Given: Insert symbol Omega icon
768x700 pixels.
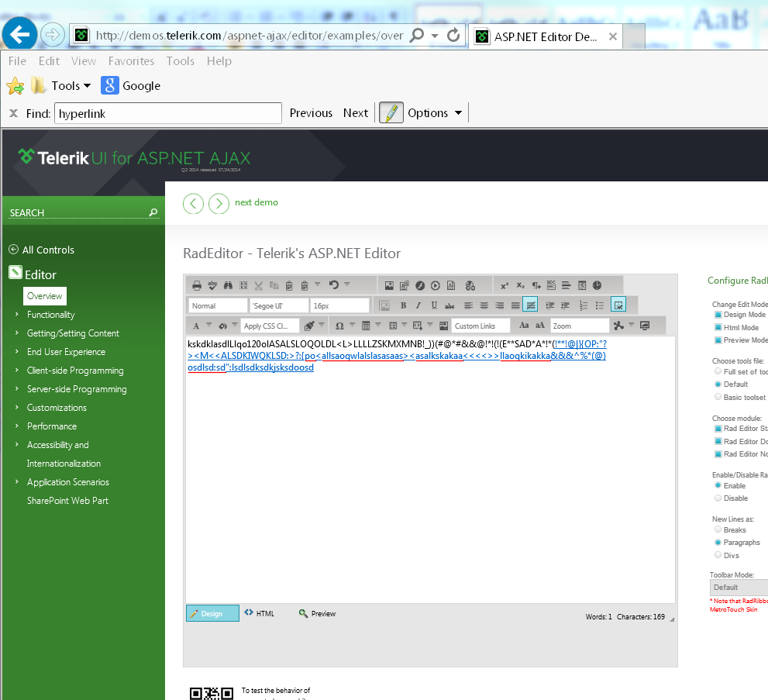Looking at the screenshot, I should tap(339, 326).
